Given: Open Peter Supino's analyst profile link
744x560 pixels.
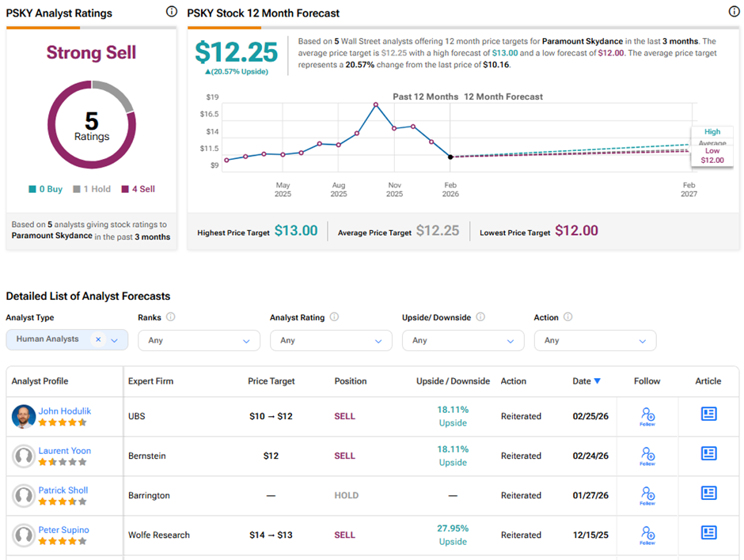Looking at the screenshot, I should (x=63, y=530).
